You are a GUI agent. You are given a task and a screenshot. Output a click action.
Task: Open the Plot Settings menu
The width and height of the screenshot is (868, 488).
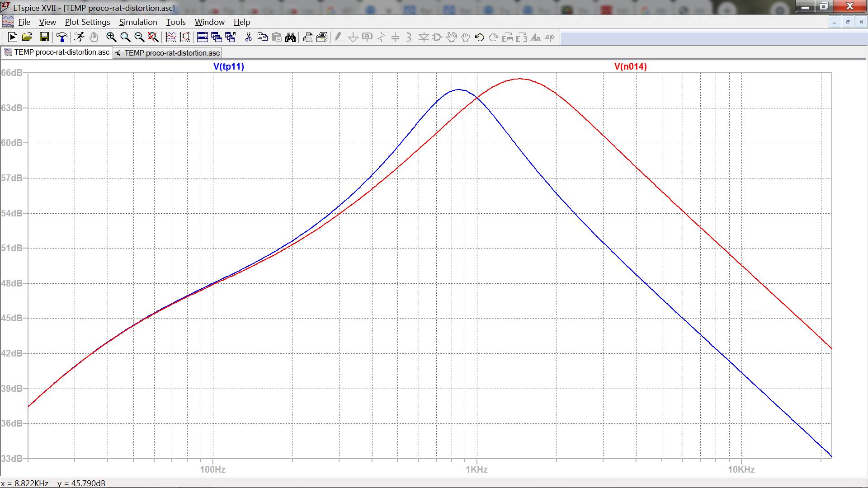coord(87,22)
